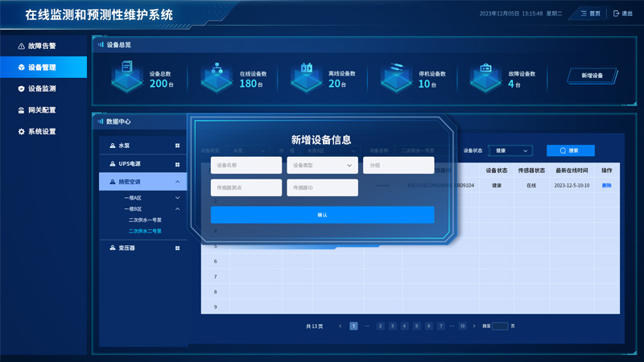644x362 pixels.
Task: Open the 设备类型 dropdown in dialog
Action: pos(322,165)
